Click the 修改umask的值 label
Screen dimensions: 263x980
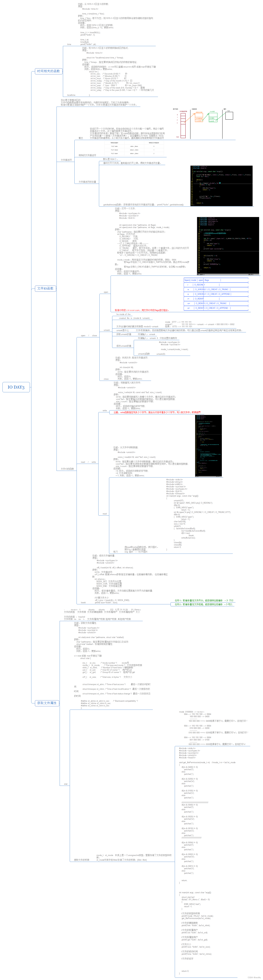pos(124,346)
